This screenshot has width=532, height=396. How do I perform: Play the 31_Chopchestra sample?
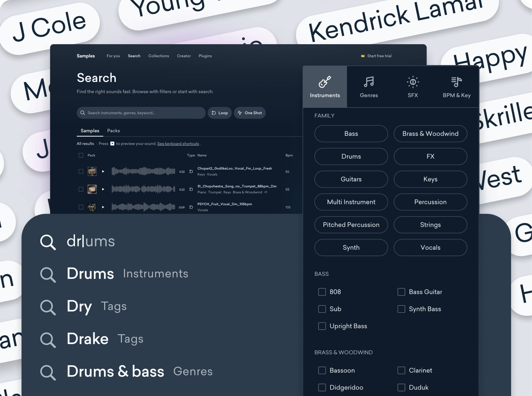point(103,189)
